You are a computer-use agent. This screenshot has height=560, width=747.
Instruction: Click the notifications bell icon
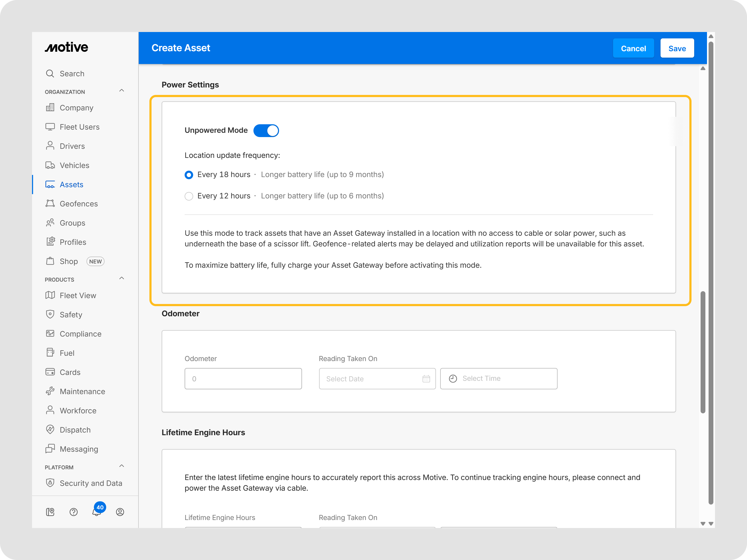click(96, 512)
